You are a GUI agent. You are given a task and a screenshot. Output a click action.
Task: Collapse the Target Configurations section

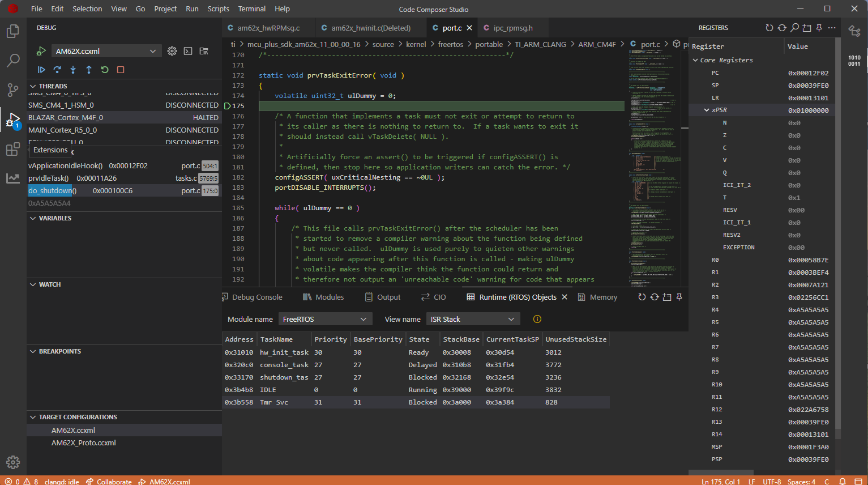33,417
